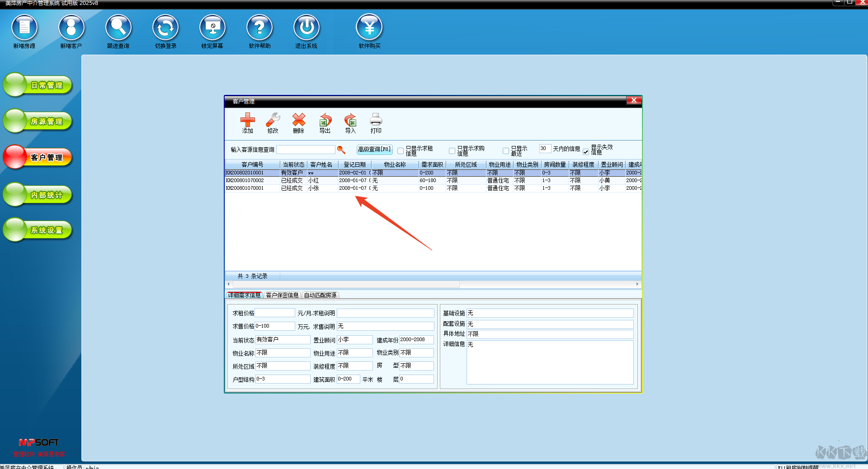Screen dimensions: 868x469
Task: Click the 输入客源信息查询 search field
Action: point(306,150)
